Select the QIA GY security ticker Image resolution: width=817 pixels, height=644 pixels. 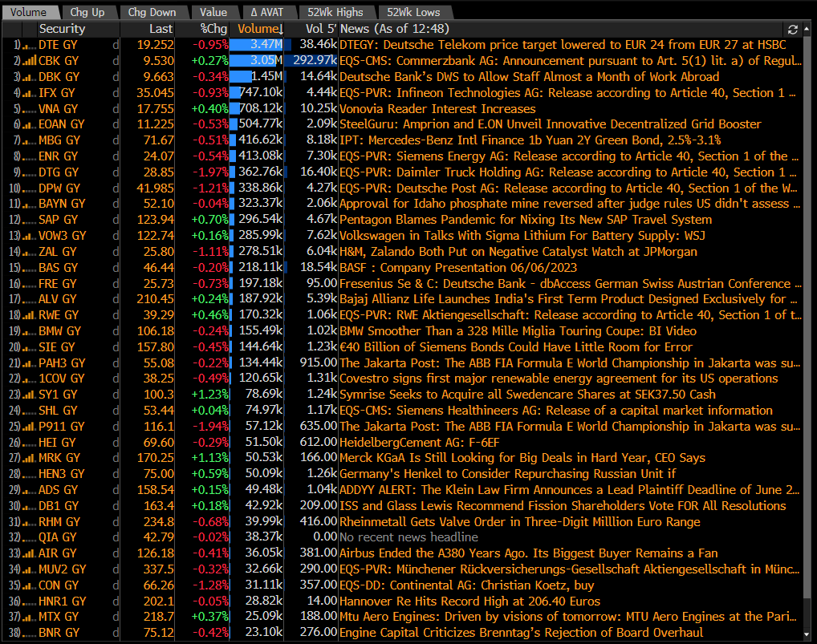tap(57, 537)
